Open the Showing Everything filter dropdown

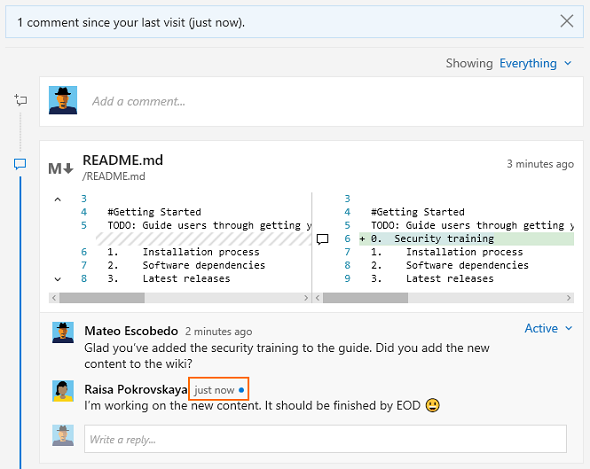click(535, 63)
